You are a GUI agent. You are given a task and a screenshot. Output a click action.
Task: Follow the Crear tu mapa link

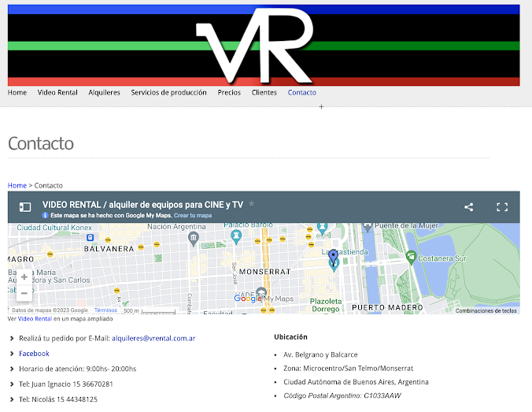(193, 215)
